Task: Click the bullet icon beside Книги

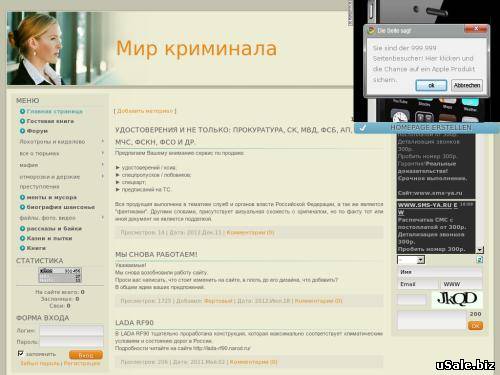Action: 22,248
